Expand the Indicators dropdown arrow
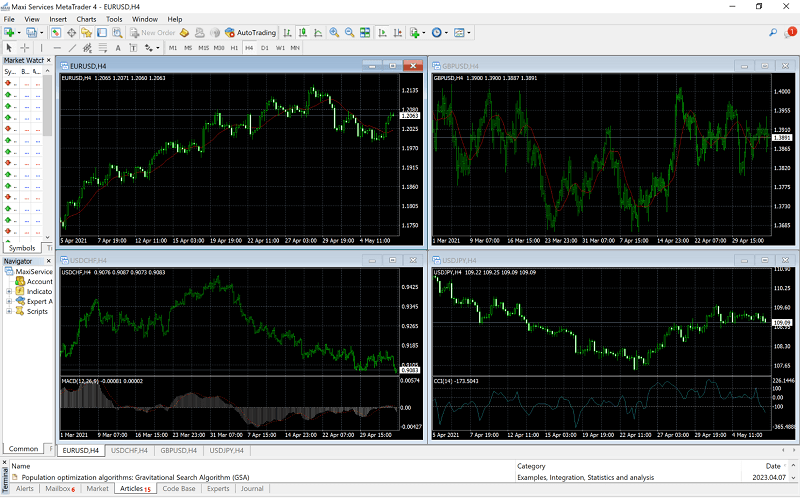Screen dimensions: 800x498 pyautogui.click(x=423, y=33)
